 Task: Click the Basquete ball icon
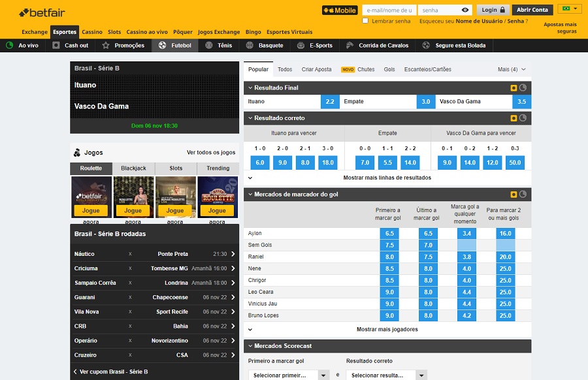(x=250, y=45)
